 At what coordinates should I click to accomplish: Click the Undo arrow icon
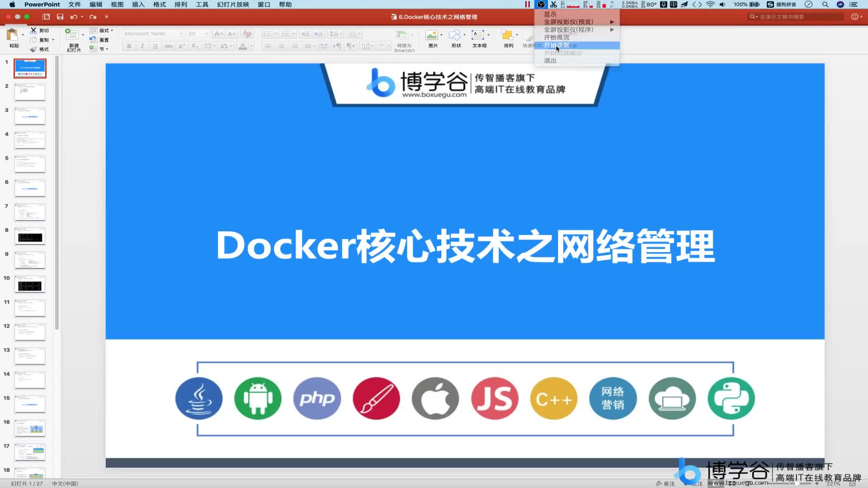click(74, 17)
